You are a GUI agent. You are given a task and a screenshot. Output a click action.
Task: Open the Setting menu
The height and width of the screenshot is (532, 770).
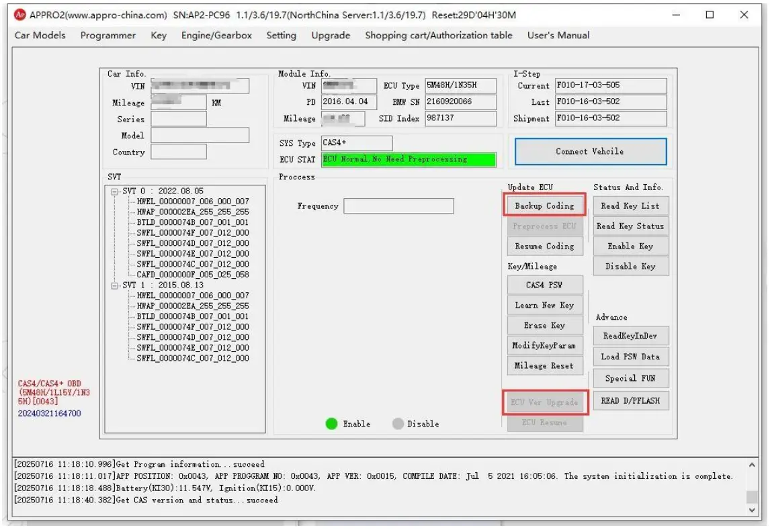tap(282, 36)
